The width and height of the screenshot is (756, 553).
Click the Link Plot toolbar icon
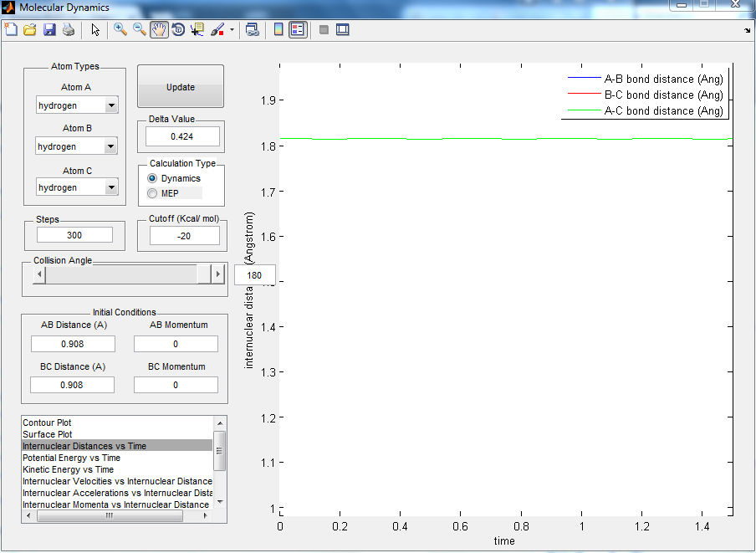click(x=253, y=30)
